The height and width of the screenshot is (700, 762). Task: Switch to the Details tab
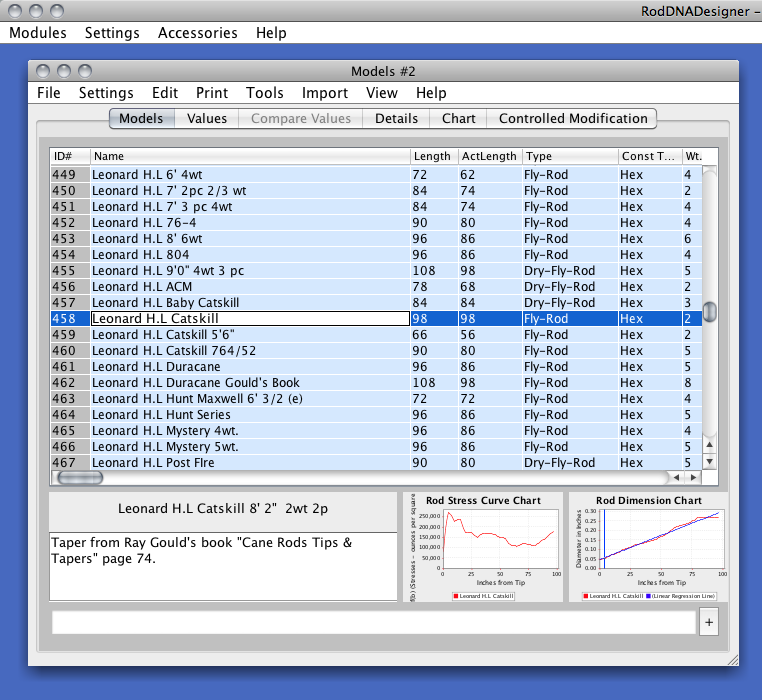pyautogui.click(x=396, y=119)
